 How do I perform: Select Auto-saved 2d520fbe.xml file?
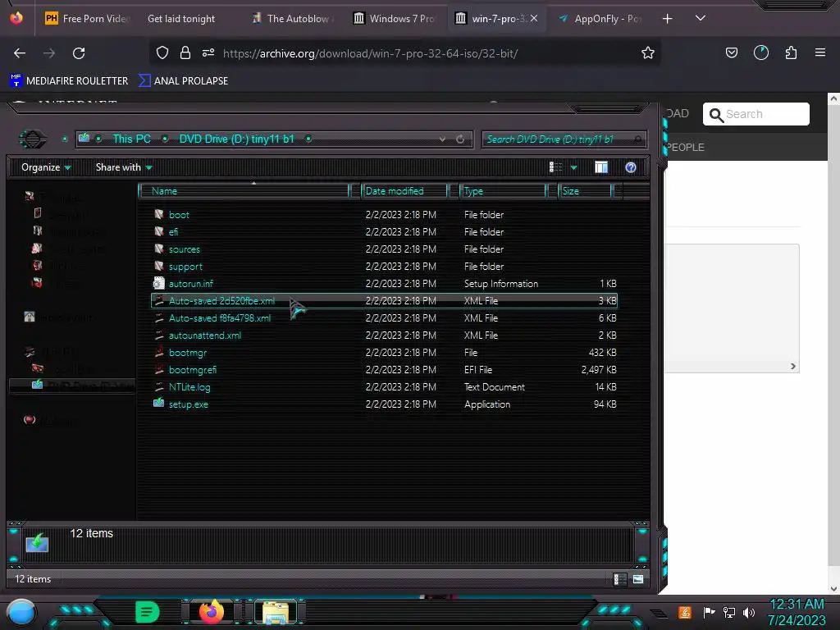[x=384, y=300]
